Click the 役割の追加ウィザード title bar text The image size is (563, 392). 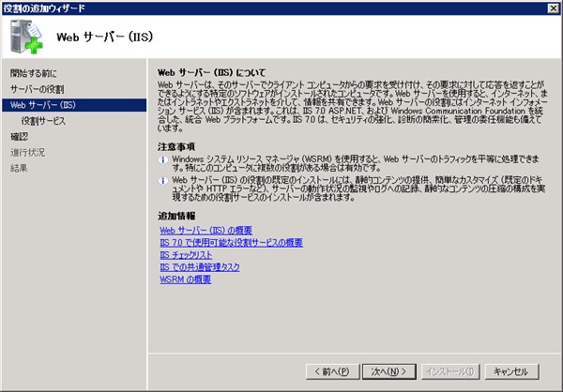point(44,8)
